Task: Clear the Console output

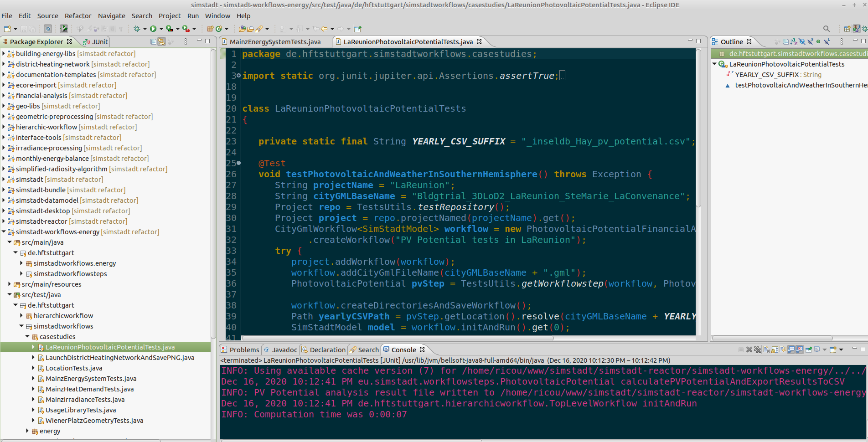Action: 766,349
